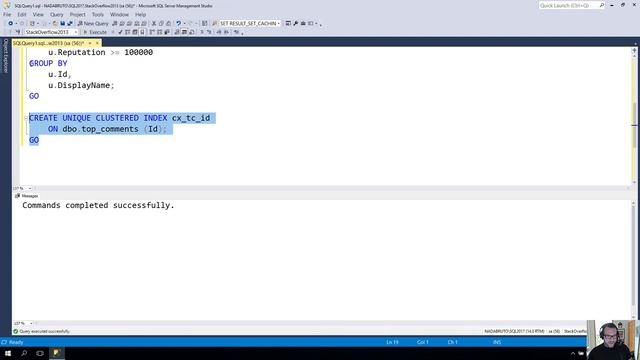Click the Quick Launch magnifier icon
The height and width of the screenshot is (360, 640).
(602, 6)
